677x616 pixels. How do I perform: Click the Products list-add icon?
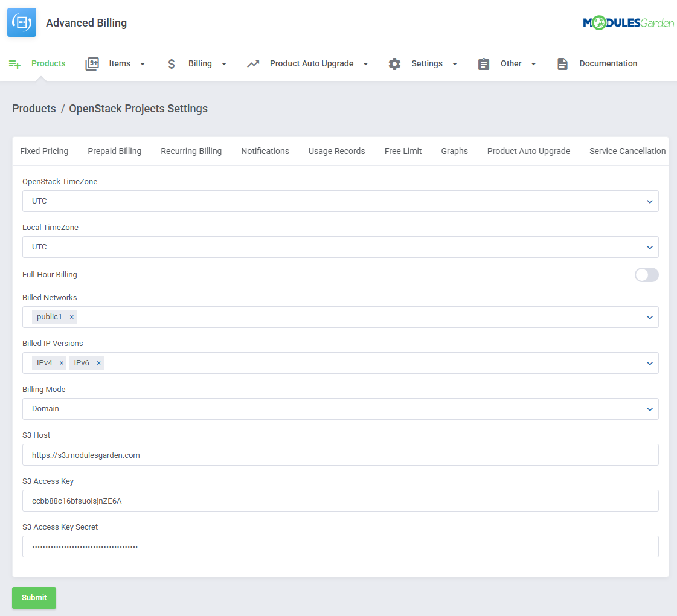[15, 64]
